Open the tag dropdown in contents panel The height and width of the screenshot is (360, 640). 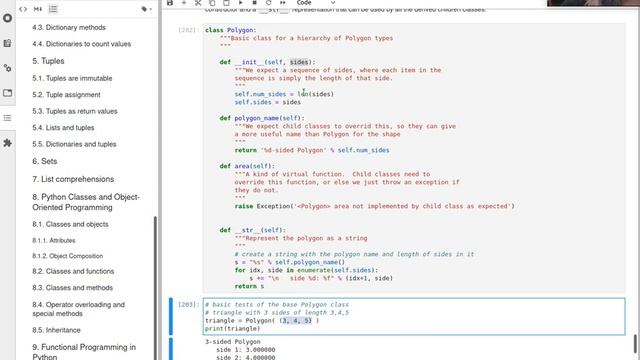pos(147,9)
